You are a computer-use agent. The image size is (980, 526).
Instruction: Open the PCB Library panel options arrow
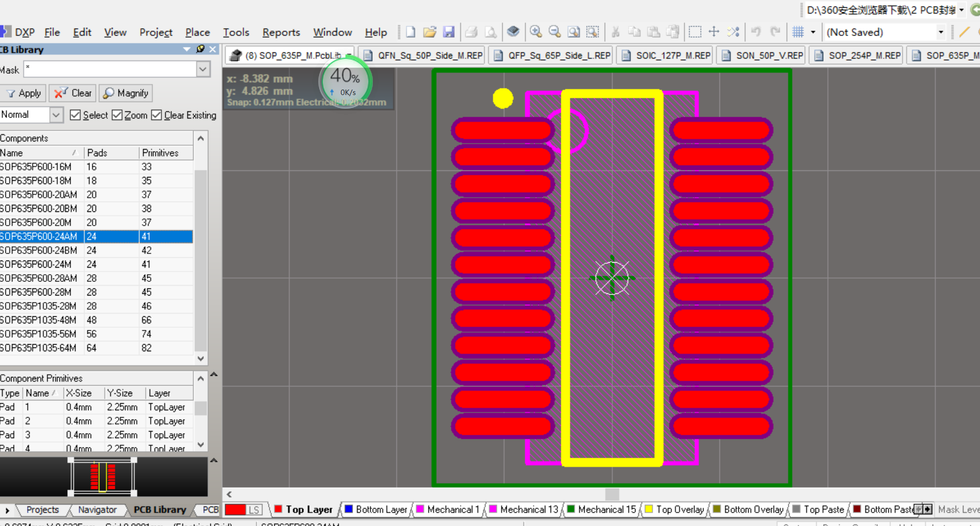click(x=186, y=49)
